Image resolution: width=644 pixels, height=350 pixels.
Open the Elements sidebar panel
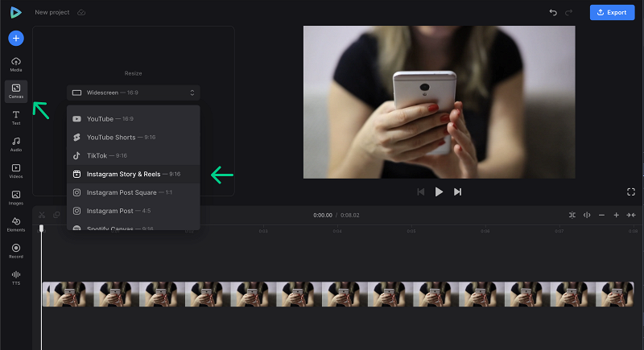point(16,224)
